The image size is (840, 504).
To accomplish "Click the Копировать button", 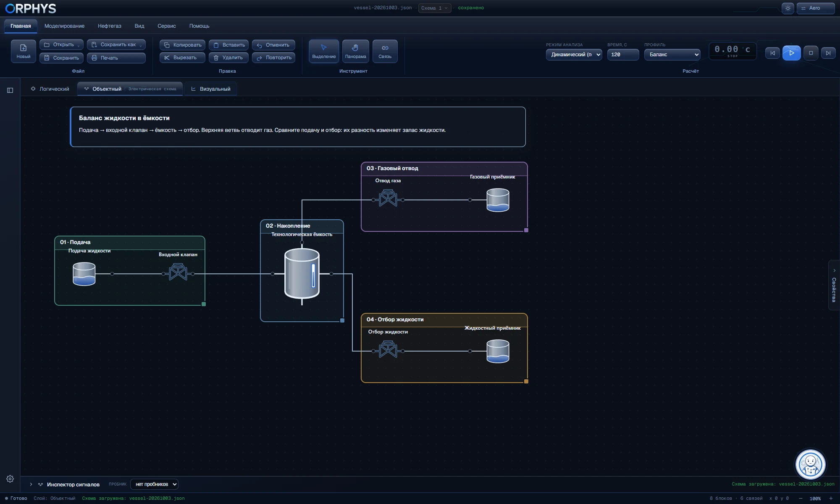I will (182, 45).
